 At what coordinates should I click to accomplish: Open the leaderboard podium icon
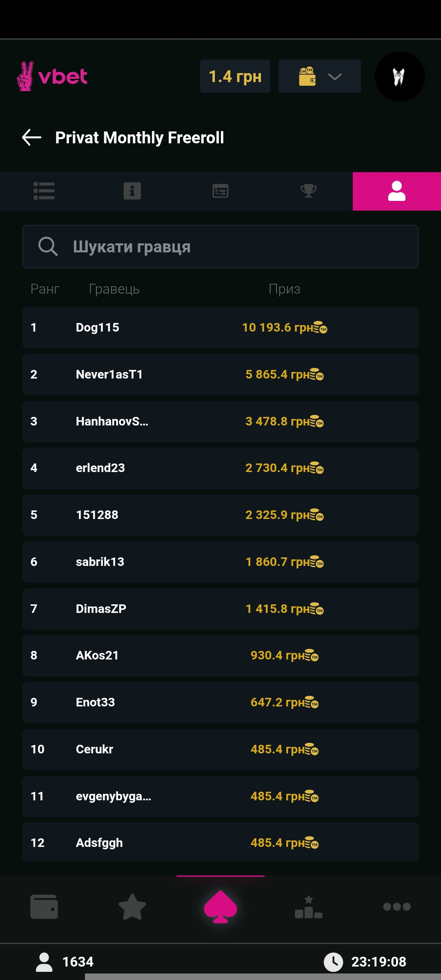click(309, 907)
